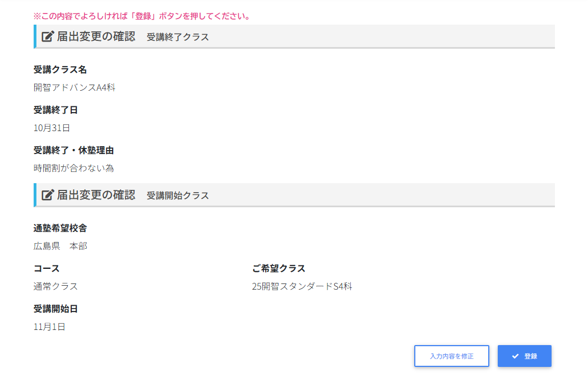Click the desired class 25開智スタンダードS4科

[302, 286]
